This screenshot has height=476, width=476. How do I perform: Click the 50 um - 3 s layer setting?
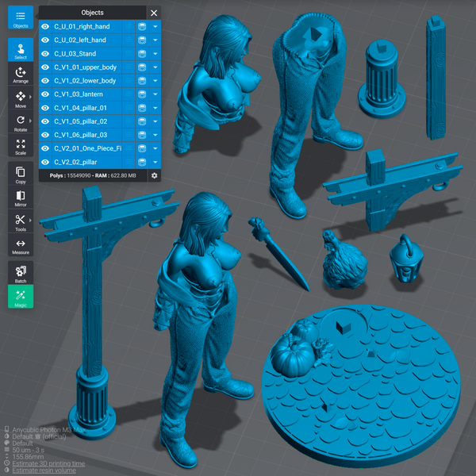(x=29, y=450)
